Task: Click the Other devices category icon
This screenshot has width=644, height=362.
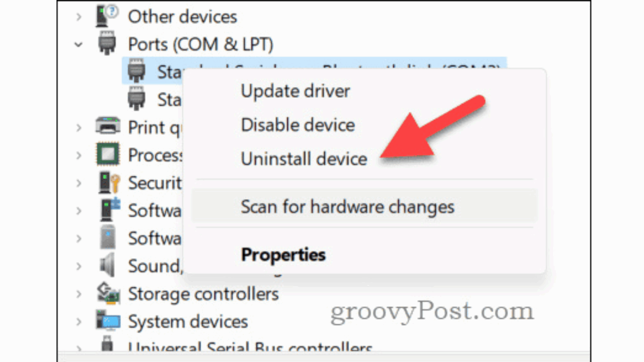Action: [x=106, y=16]
